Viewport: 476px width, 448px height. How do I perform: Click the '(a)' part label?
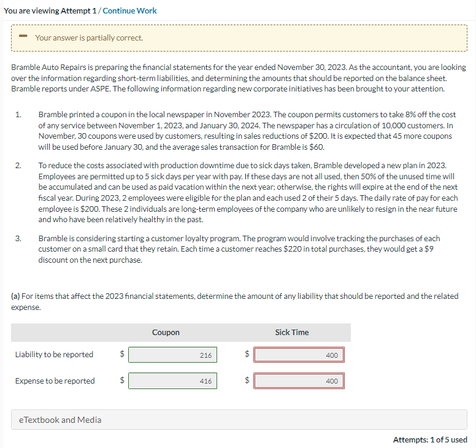click(15, 296)
